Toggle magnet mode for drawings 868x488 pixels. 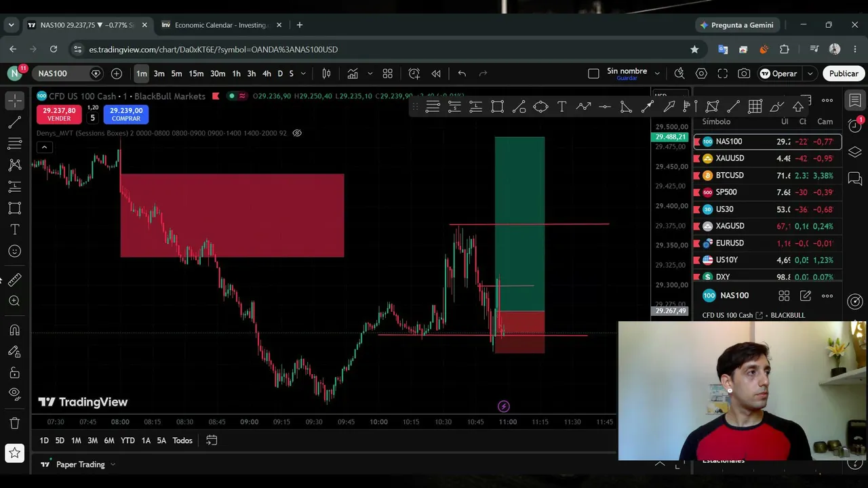pos(14,330)
